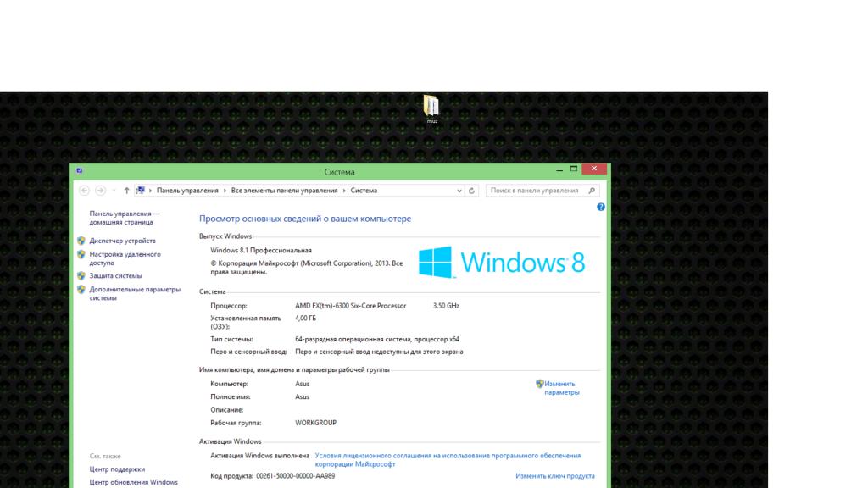
Task: Click the shield icon beside Дополнительные параметры системы
Action: click(81, 290)
